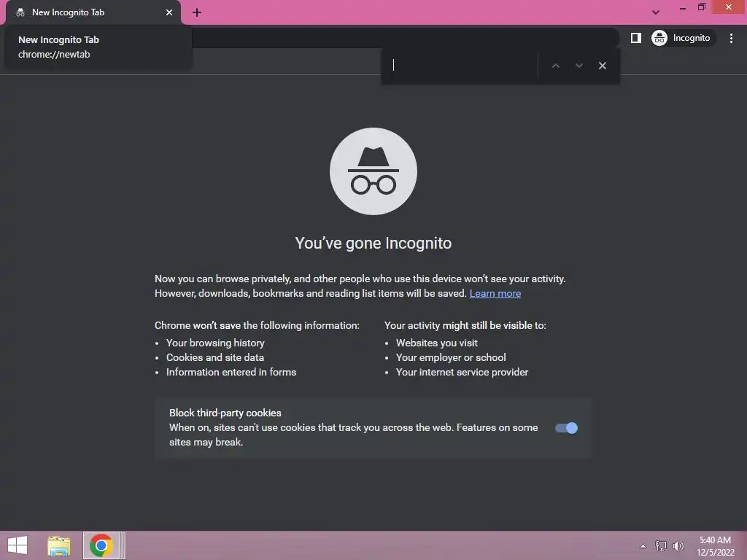This screenshot has height=560, width=747.
Task: Go to previous find result arrow
Action: point(555,66)
